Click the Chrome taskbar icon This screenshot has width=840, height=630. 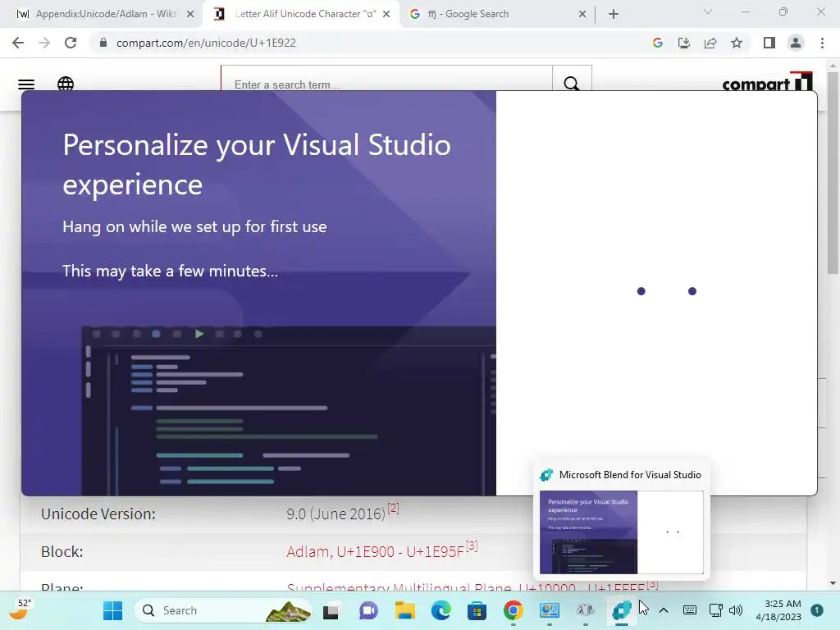click(x=514, y=610)
